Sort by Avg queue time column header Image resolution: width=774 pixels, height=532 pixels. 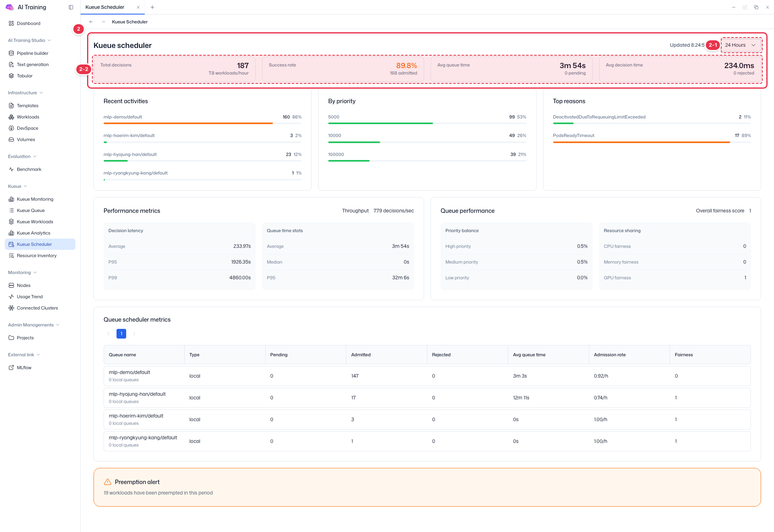[529, 355]
